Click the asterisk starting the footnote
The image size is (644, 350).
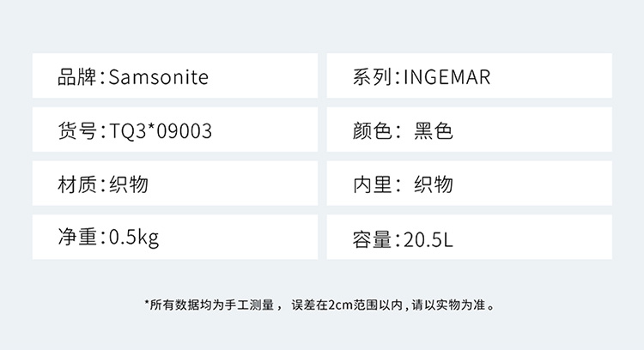tap(146, 303)
